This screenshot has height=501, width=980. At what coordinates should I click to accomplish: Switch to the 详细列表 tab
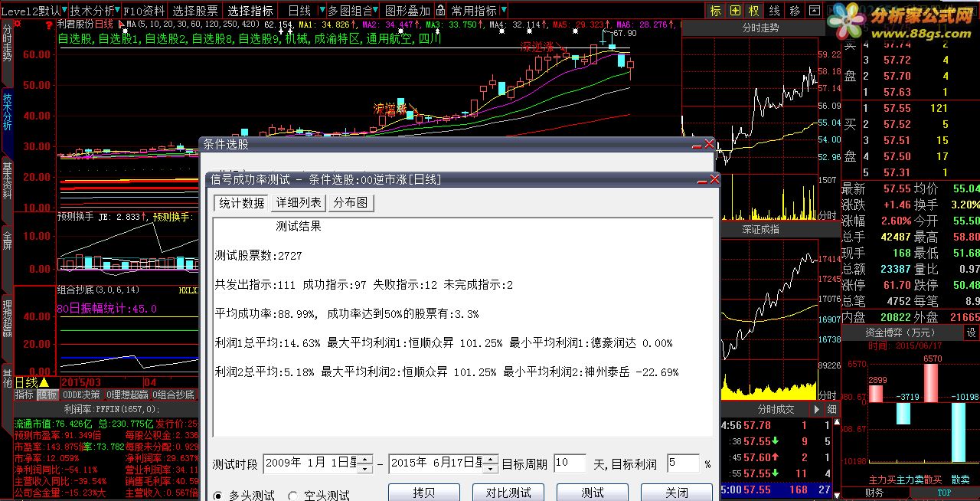(299, 203)
